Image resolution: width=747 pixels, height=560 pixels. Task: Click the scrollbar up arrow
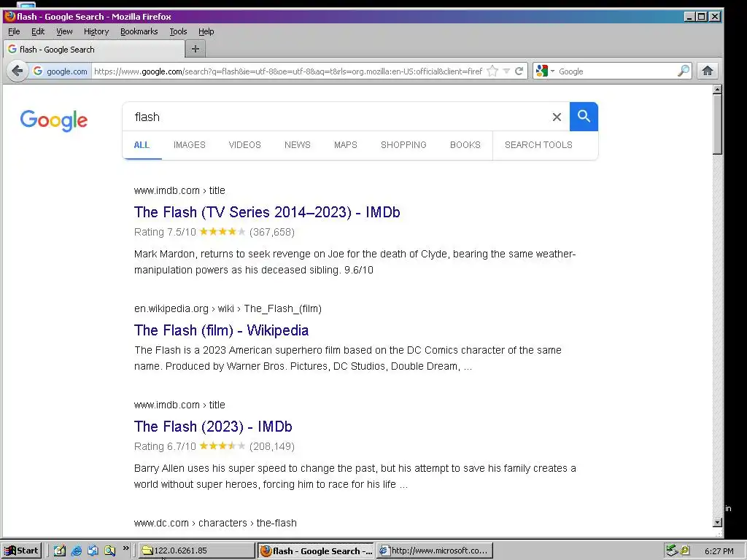point(718,89)
